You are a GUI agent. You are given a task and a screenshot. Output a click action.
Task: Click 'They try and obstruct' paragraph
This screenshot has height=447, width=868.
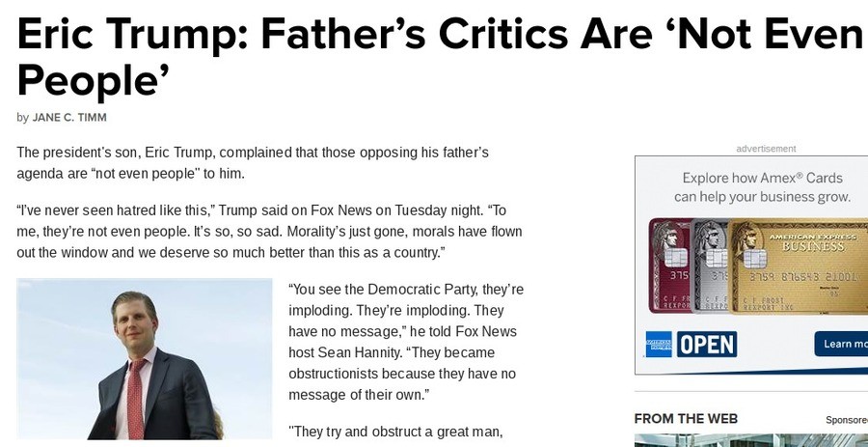[x=395, y=432]
